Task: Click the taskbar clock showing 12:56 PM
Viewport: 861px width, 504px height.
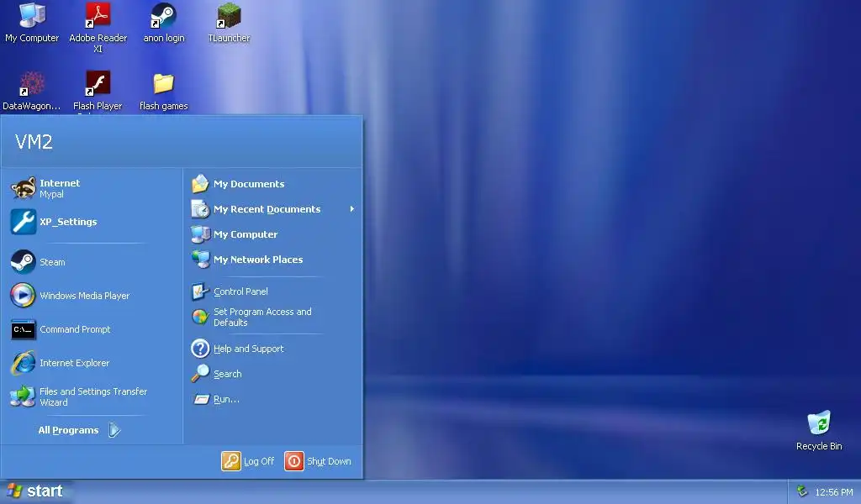Action: coord(834,492)
